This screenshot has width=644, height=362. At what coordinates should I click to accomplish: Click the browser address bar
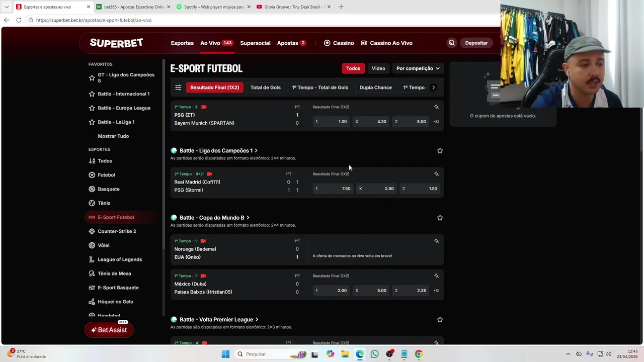[262, 20]
